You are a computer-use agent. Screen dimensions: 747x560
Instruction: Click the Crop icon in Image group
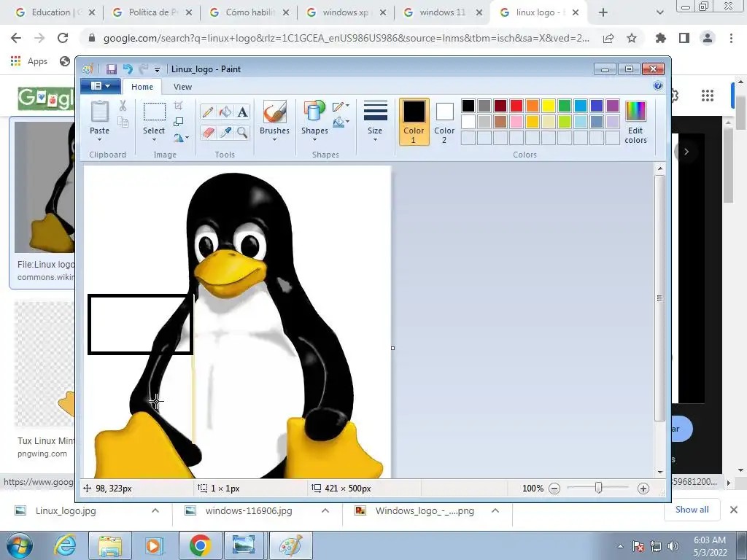(x=179, y=105)
